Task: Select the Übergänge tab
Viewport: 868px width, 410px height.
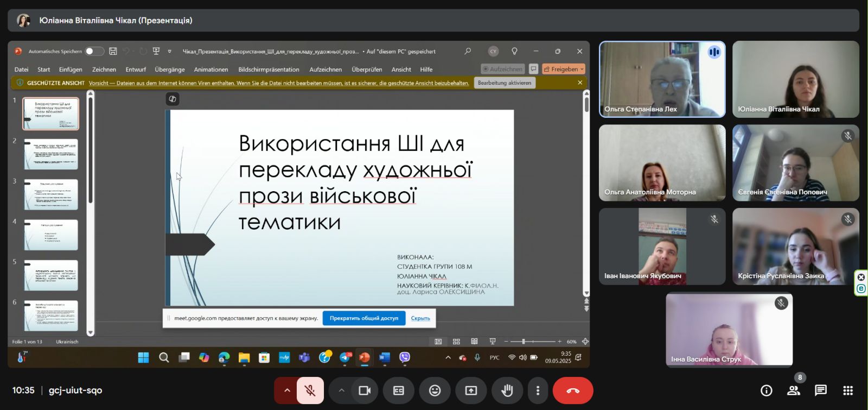Action: [x=170, y=70]
